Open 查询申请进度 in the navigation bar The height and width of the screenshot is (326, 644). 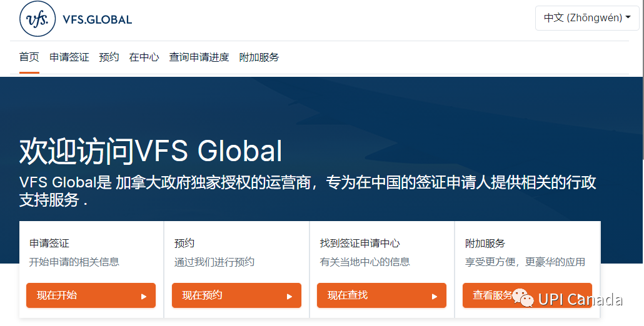[x=199, y=57]
